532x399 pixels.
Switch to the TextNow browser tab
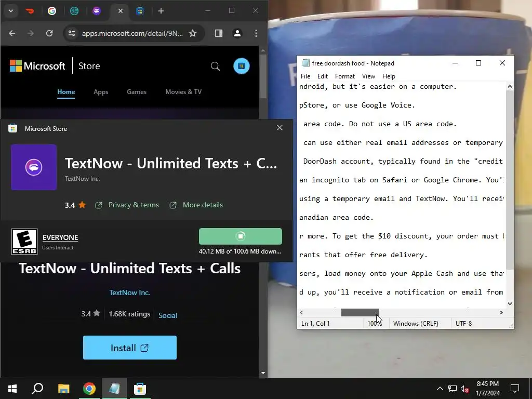click(97, 11)
